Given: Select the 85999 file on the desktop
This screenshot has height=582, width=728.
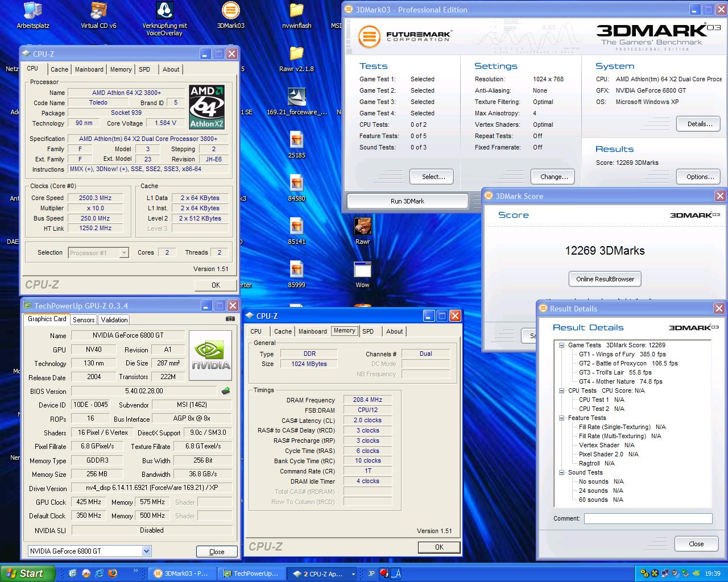Looking at the screenshot, I should 296,275.
